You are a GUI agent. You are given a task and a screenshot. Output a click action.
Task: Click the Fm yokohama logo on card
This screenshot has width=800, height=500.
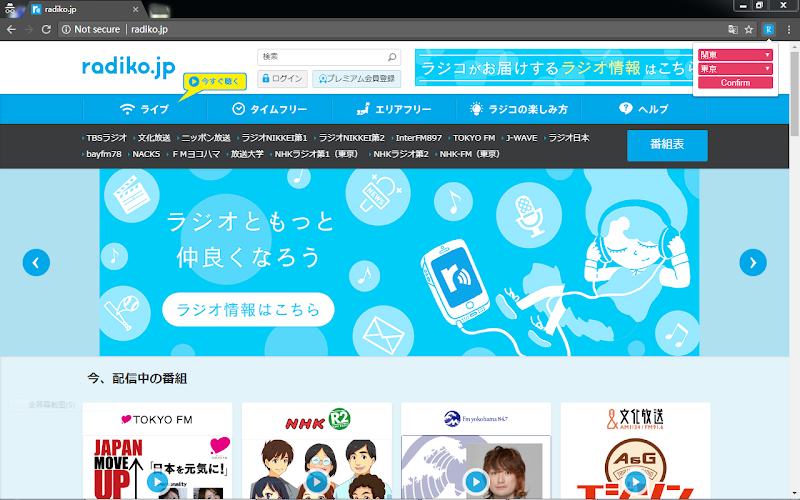[x=476, y=419]
